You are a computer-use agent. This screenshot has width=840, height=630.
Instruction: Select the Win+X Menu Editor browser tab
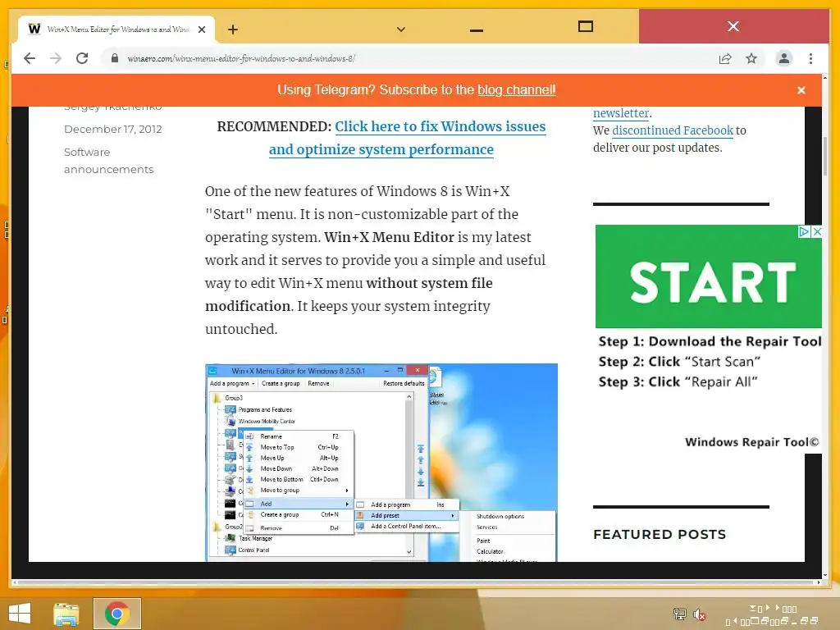pos(116,30)
